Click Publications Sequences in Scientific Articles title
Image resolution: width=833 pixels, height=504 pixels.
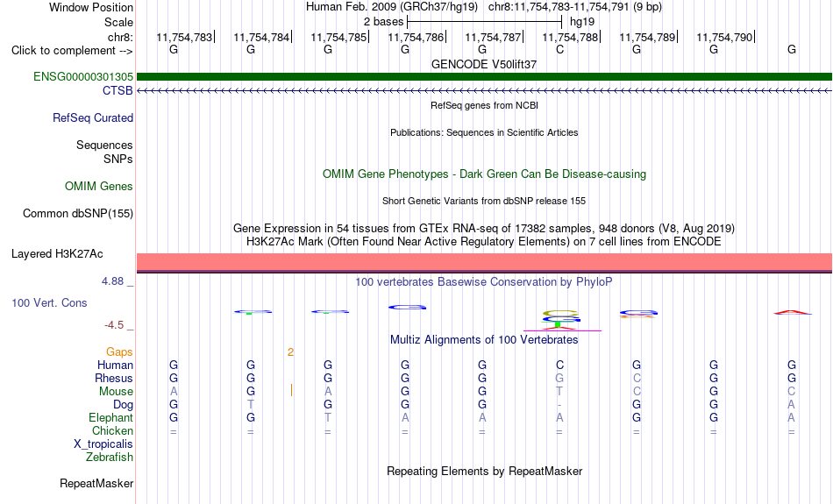coord(484,132)
